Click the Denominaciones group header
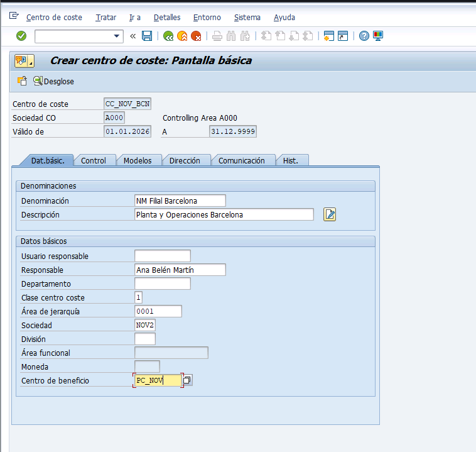Viewport: 476px width, 452px height. point(195,186)
